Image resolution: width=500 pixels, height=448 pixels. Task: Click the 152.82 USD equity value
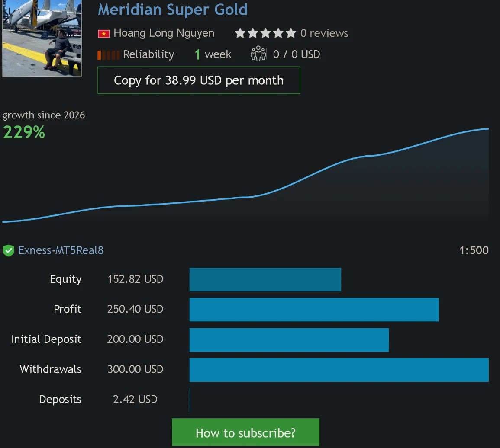[135, 279]
